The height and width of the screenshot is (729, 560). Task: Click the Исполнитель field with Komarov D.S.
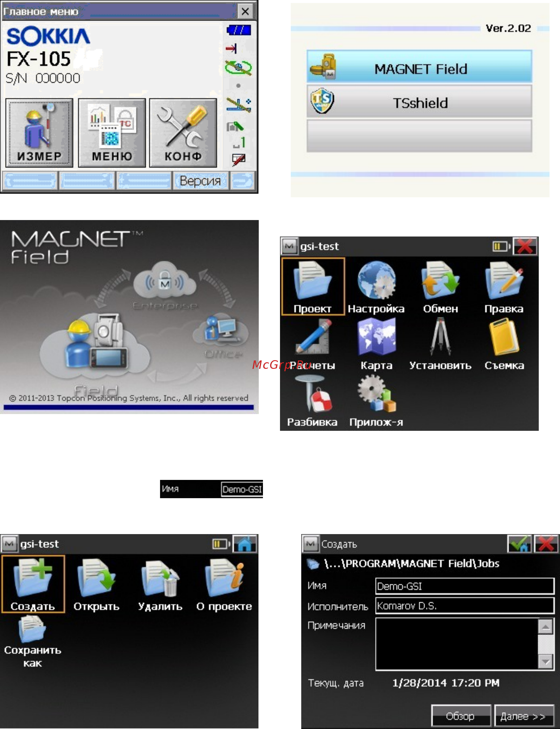465,606
